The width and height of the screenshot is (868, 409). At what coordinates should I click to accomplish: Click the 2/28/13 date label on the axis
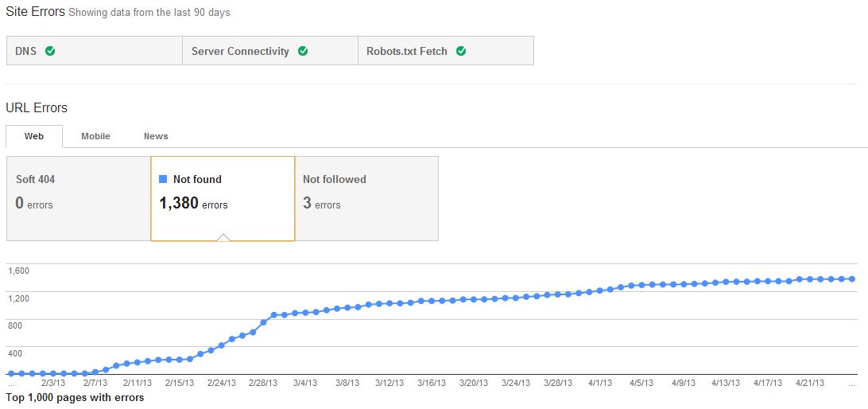[x=263, y=383]
